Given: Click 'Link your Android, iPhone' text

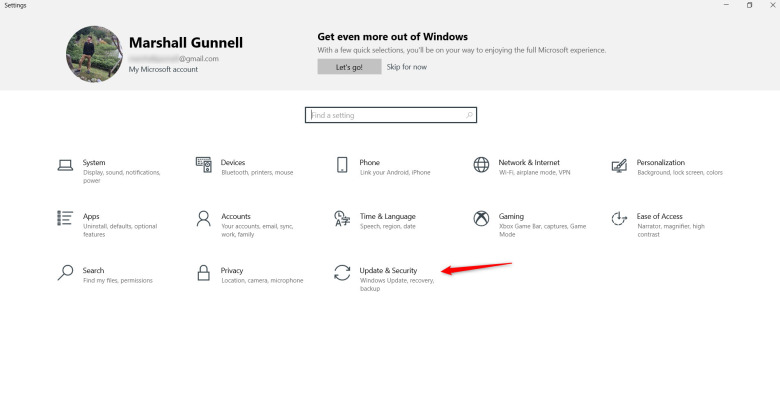Looking at the screenshot, I should coord(395,173).
